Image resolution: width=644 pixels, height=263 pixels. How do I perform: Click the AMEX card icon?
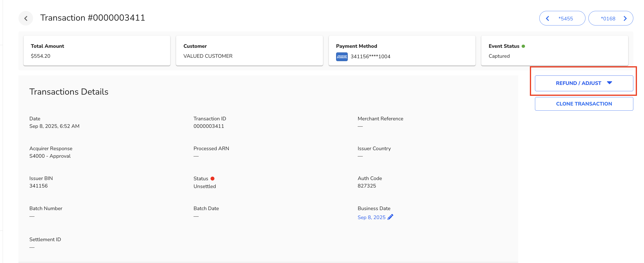[x=341, y=57]
